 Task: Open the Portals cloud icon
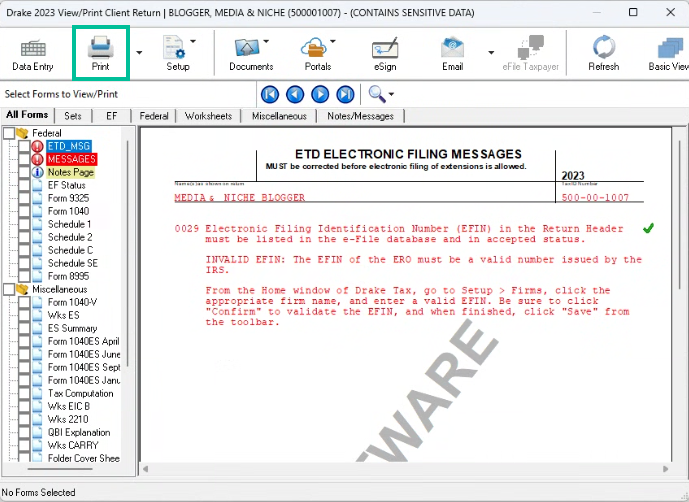(314, 47)
